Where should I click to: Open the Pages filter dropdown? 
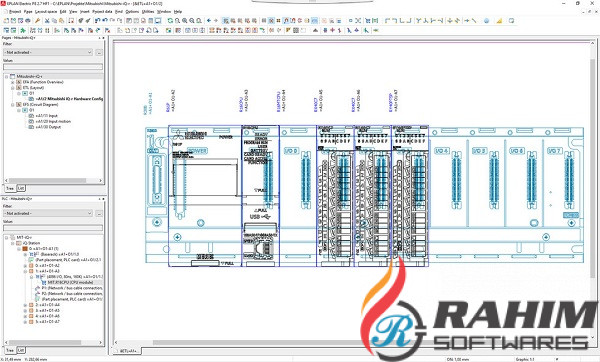click(x=48, y=52)
